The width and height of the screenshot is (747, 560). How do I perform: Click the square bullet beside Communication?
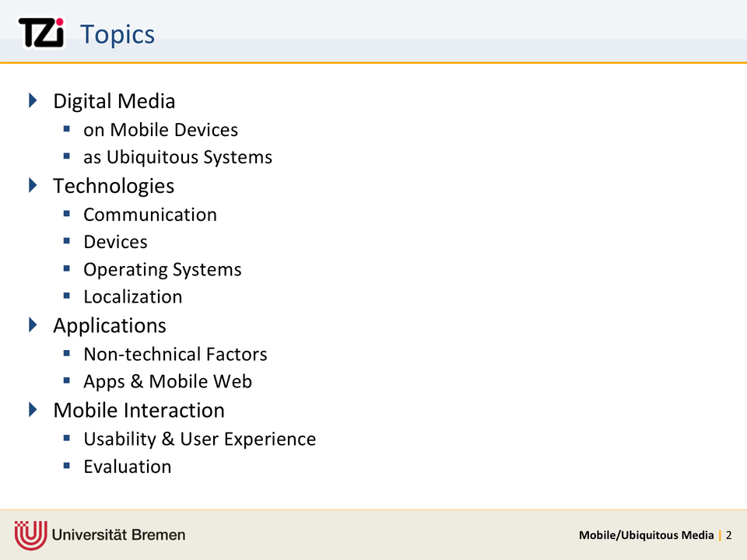click(67, 214)
